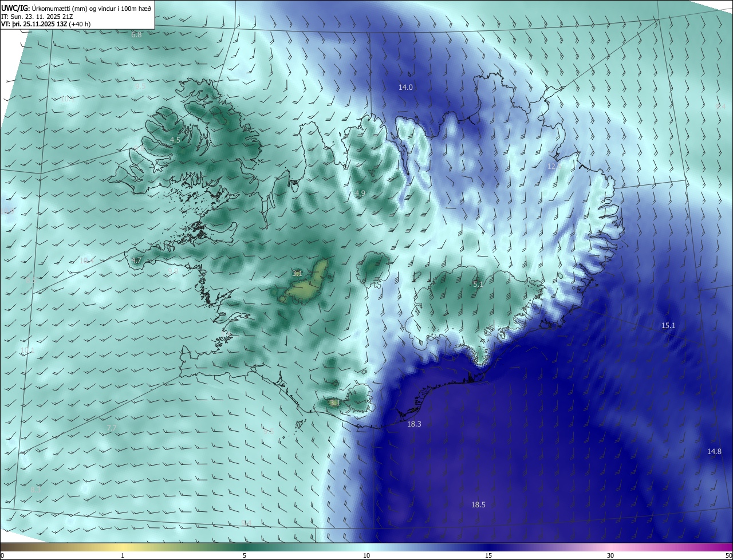The image size is (733, 560).
Task: Click the 3.1 value near Eyjafjallajökull on the south coast
Action: pyautogui.click(x=335, y=403)
